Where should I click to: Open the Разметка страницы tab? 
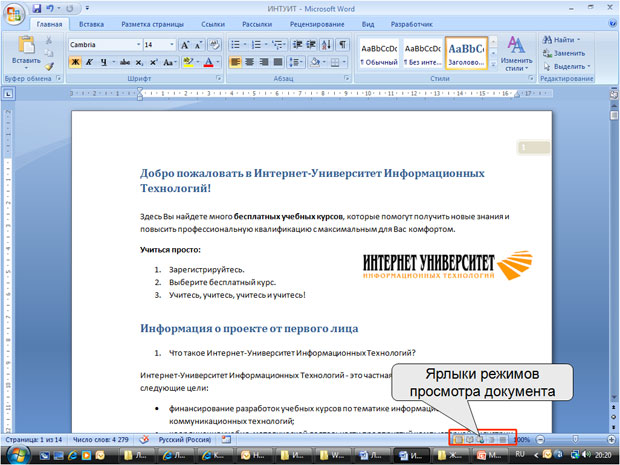tap(153, 24)
